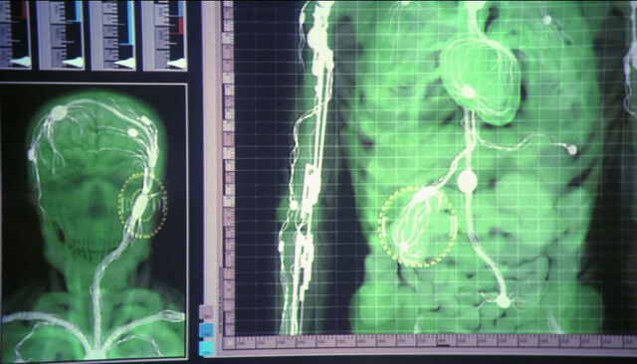This screenshot has height=364, width=637.
Task: Click the white node on the skull's left side
Action: point(31,154)
